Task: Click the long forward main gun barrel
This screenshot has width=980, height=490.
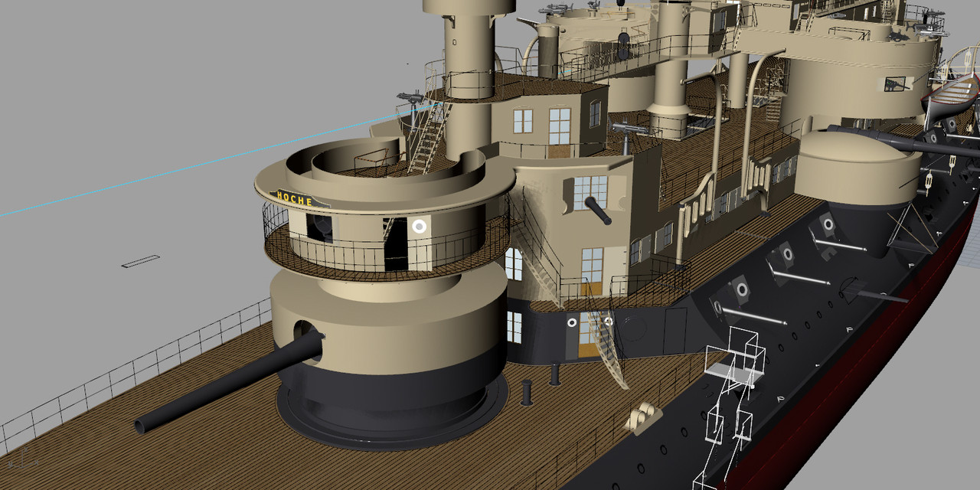Action: pos(230,384)
